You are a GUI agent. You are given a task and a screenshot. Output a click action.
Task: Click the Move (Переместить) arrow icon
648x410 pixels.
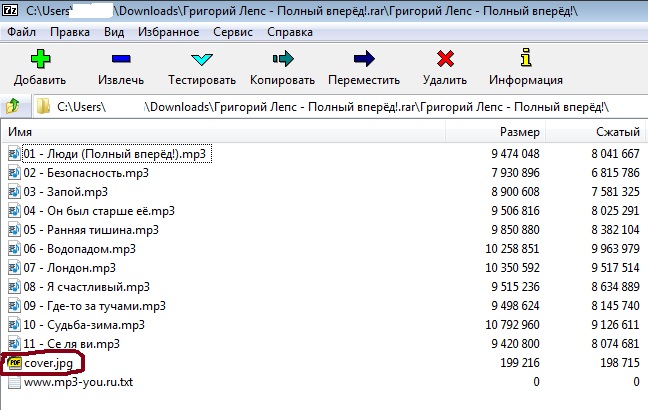pos(364,60)
